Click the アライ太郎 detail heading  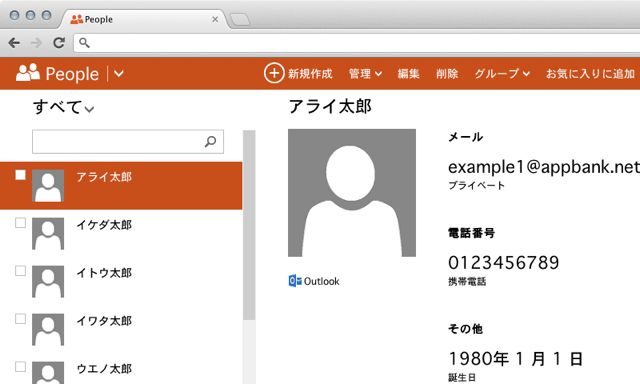[x=330, y=107]
